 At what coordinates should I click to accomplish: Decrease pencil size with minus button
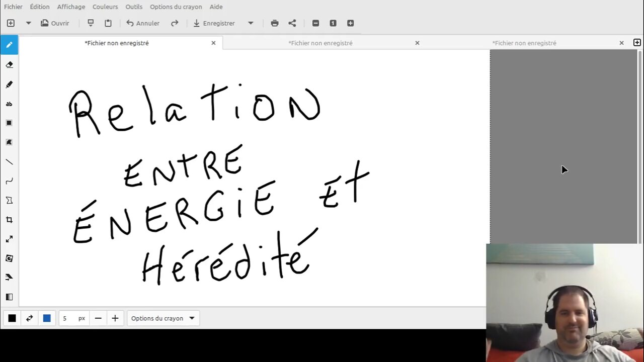pos(98,318)
